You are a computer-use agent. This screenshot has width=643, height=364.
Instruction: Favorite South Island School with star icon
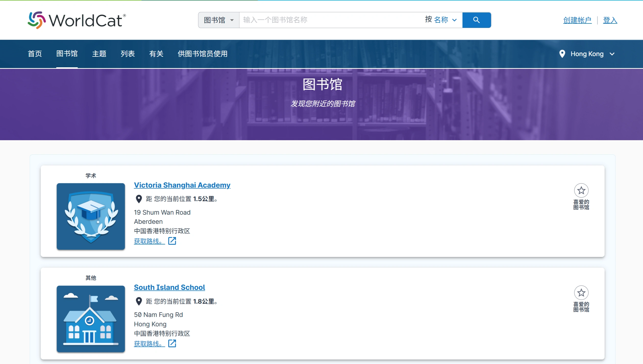[581, 293]
